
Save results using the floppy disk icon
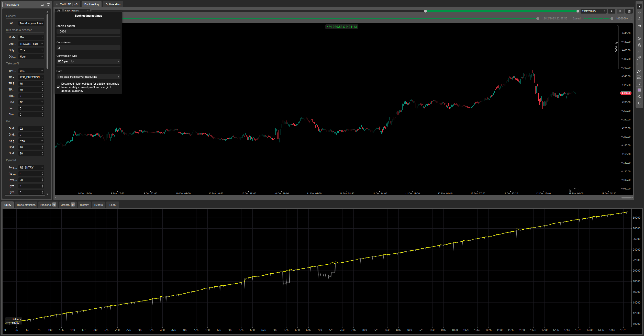(x=629, y=11)
